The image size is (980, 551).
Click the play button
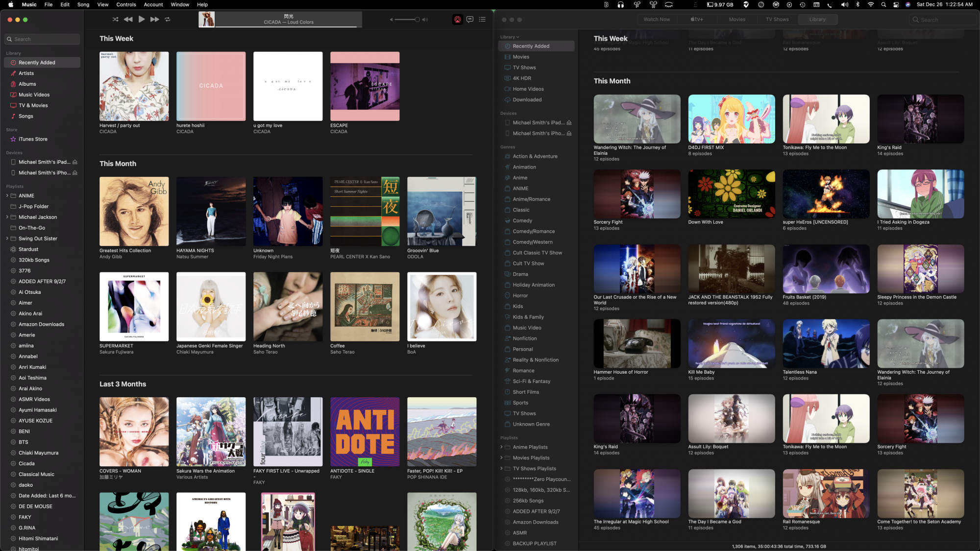(142, 19)
